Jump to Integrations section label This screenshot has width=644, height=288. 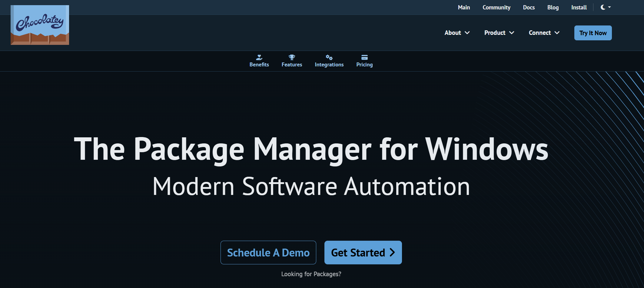pyautogui.click(x=329, y=65)
